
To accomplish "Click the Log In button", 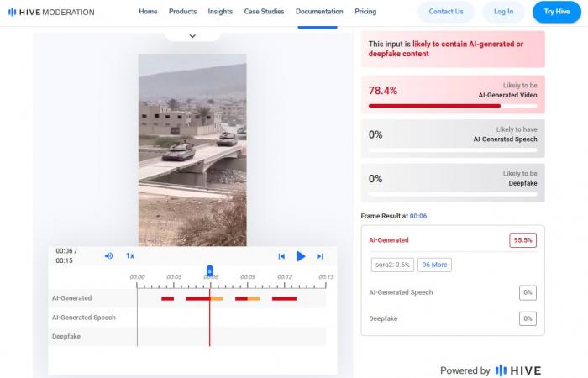I will 503,12.
